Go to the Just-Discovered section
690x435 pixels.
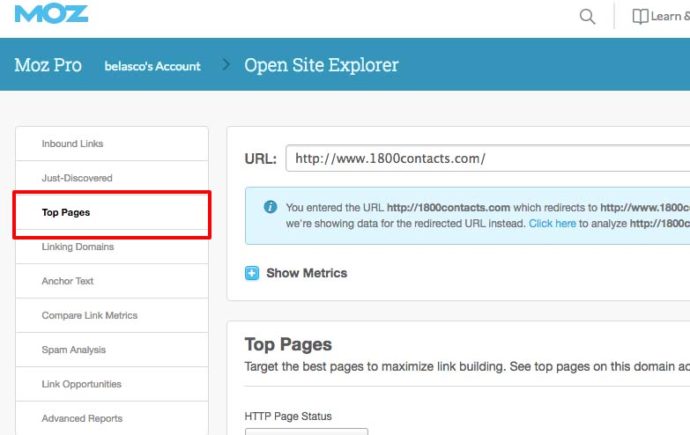point(112,178)
